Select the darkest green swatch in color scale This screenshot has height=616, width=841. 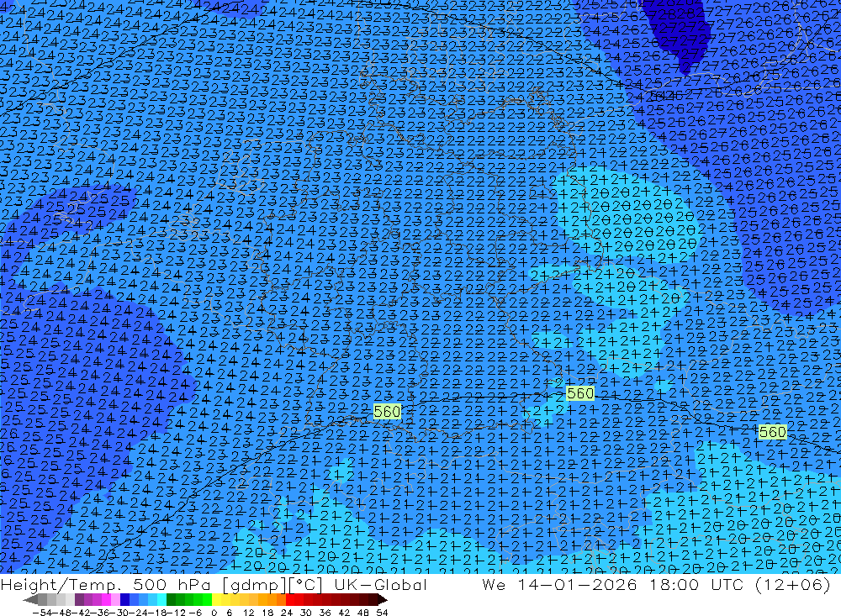point(171,599)
